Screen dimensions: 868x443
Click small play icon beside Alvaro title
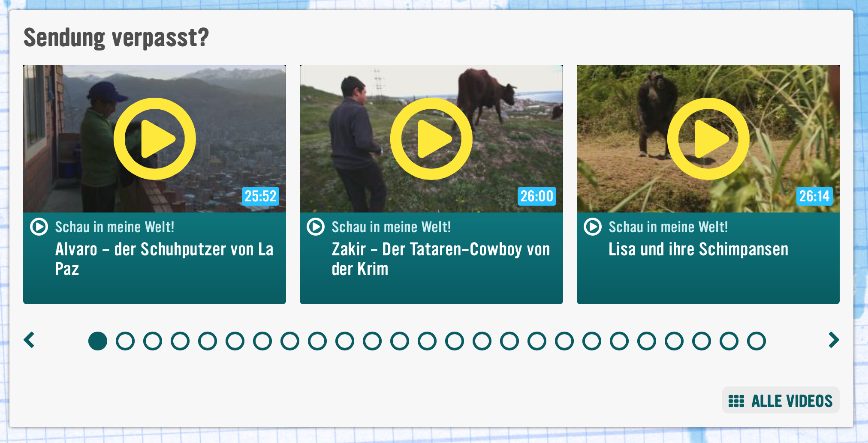click(x=39, y=227)
